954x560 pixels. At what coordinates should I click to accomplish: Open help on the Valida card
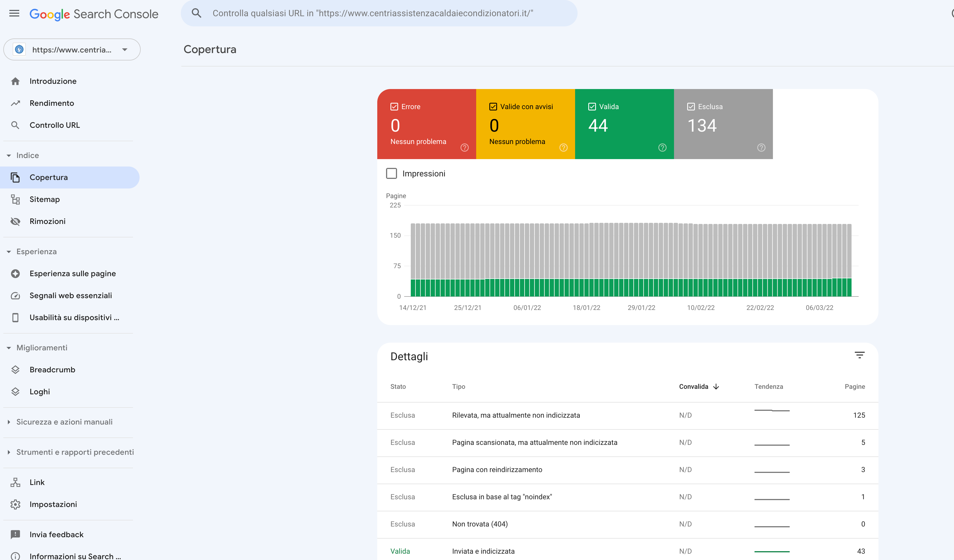[x=662, y=147]
